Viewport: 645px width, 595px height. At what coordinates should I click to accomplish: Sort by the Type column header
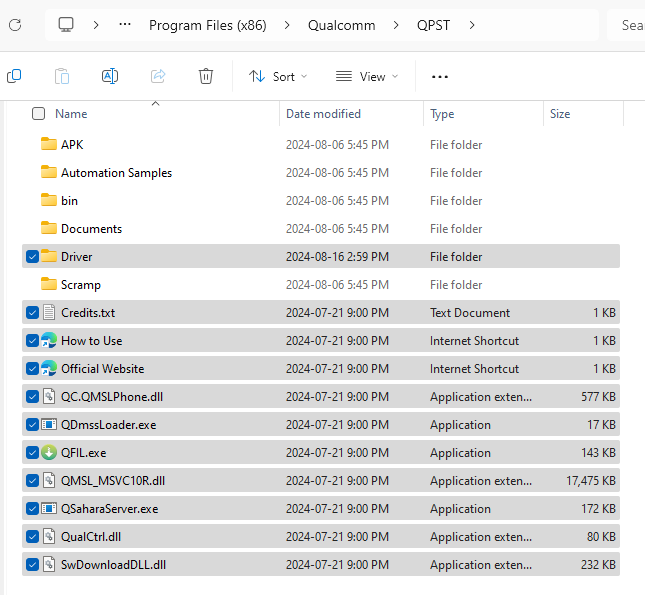(x=442, y=114)
